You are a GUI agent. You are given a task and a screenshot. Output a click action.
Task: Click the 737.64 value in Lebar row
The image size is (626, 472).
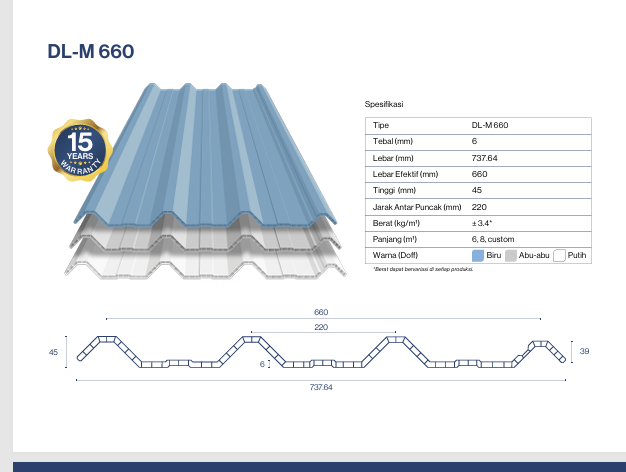tap(484, 158)
